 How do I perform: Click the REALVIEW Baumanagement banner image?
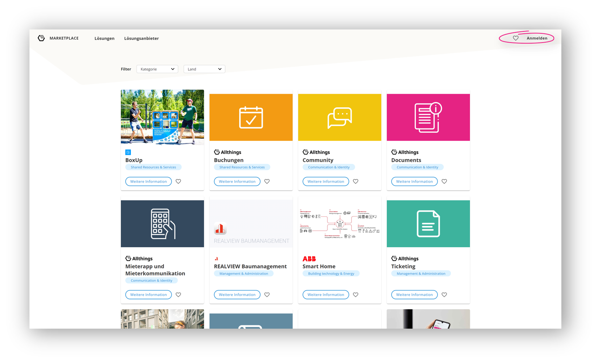[x=251, y=224]
